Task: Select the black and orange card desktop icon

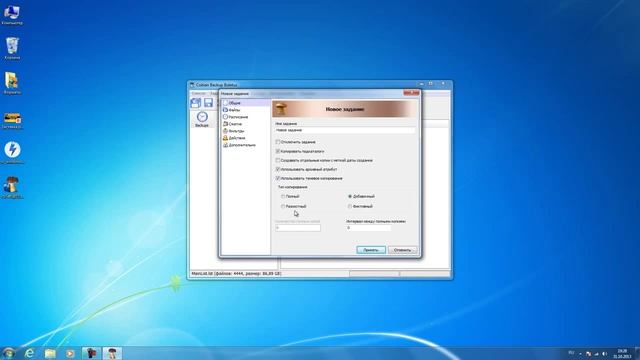Action: (12, 121)
